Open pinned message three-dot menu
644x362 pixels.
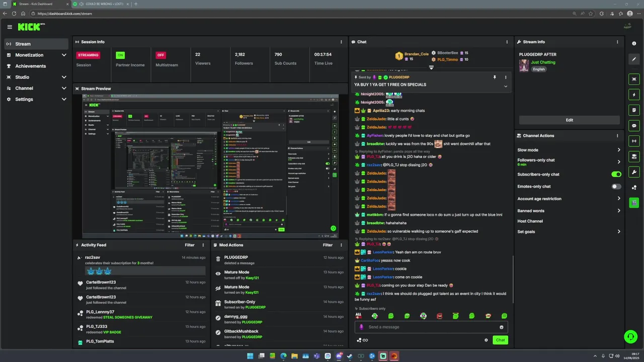(x=506, y=77)
